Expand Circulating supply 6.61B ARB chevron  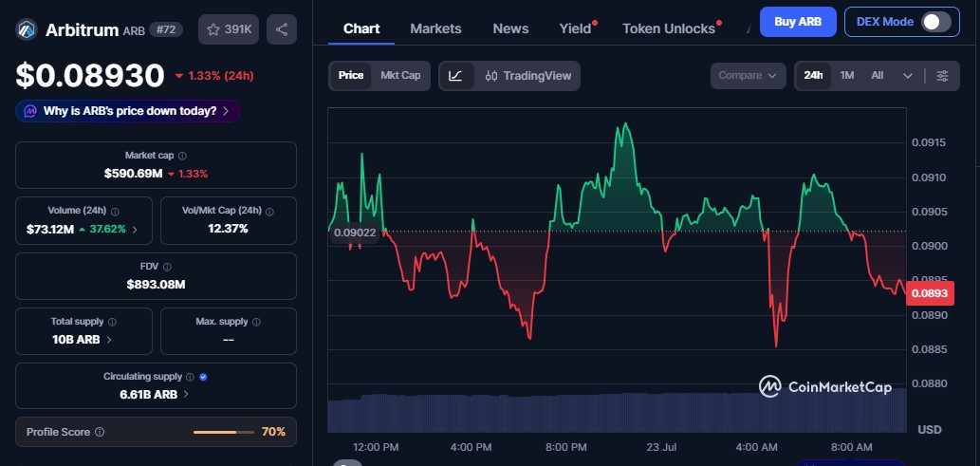click(186, 396)
